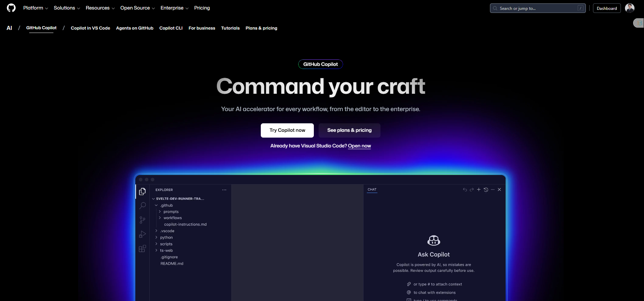Open the README.md file

(172, 263)
